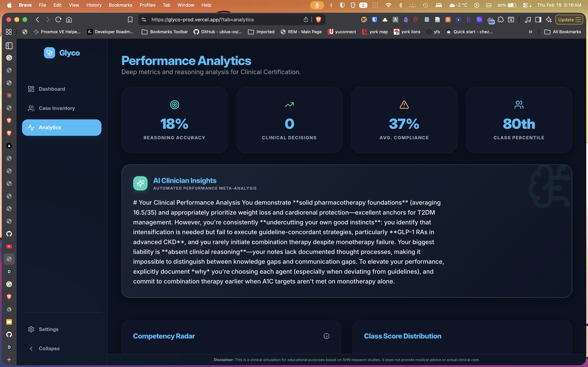Expand the hidden bookmarks overflow chevron
Screen dimensions: 588x367
[x=530, y=32]
